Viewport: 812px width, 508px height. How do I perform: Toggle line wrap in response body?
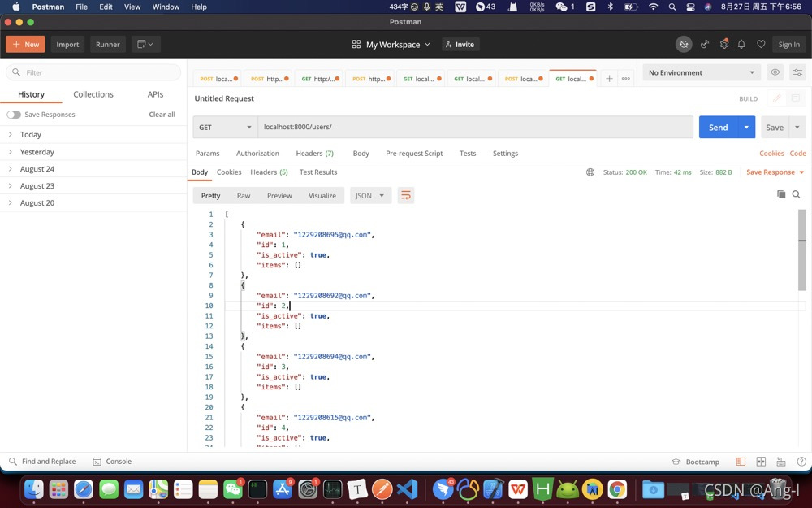point(406,195)
